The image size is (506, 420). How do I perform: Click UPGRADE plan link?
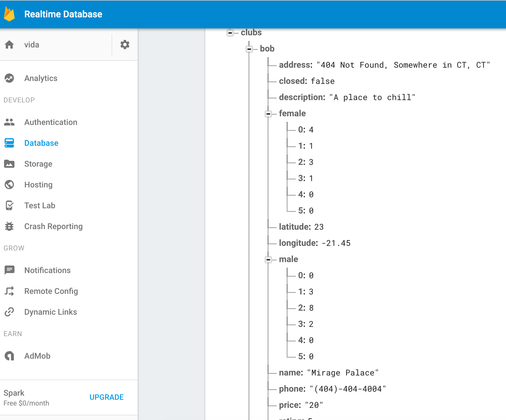point(107,397)
